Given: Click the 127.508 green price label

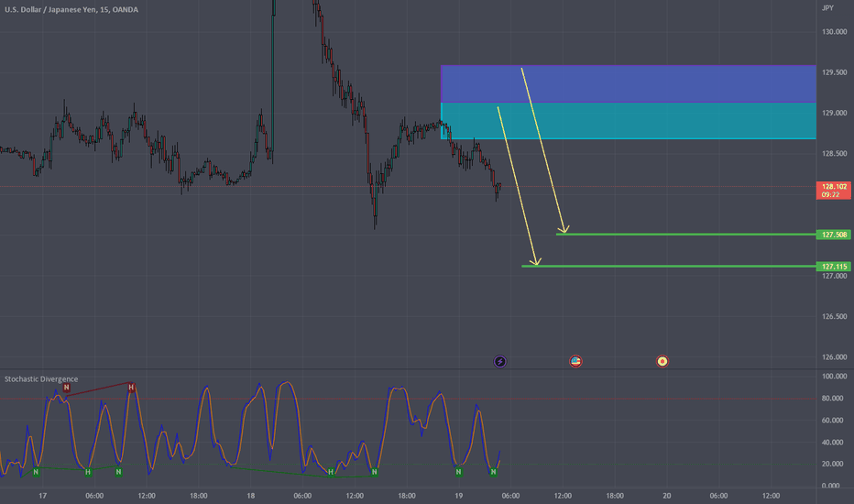Looking at the screenshot, I should 833,235.
